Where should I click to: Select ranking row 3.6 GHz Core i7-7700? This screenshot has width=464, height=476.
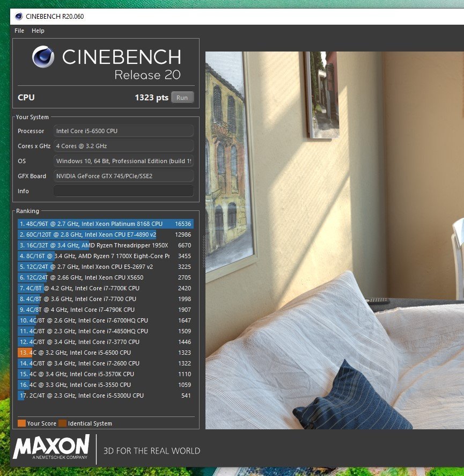click(x=106, y=299)
